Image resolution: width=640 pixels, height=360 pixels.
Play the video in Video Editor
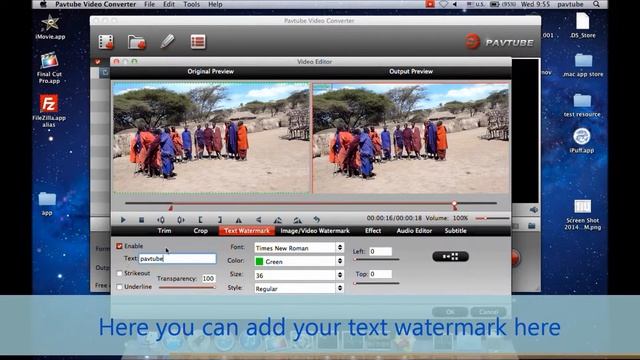123,220
